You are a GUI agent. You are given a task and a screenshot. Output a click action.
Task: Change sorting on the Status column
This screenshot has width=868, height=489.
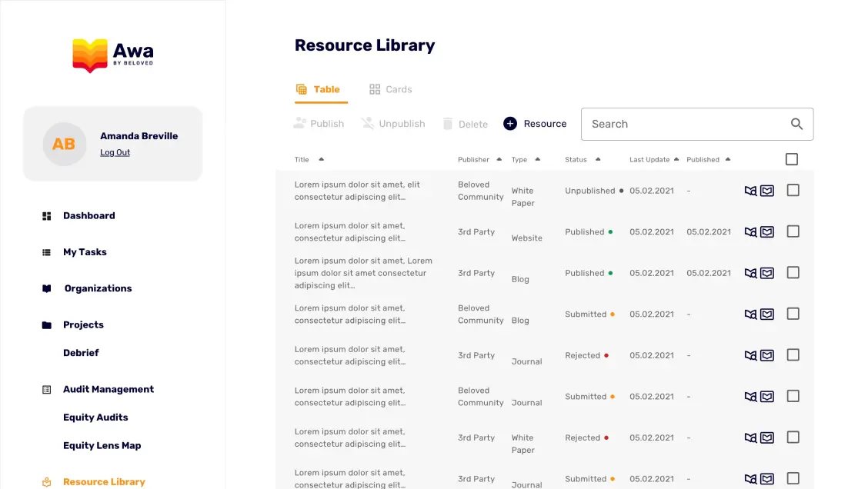coord(598,159)
